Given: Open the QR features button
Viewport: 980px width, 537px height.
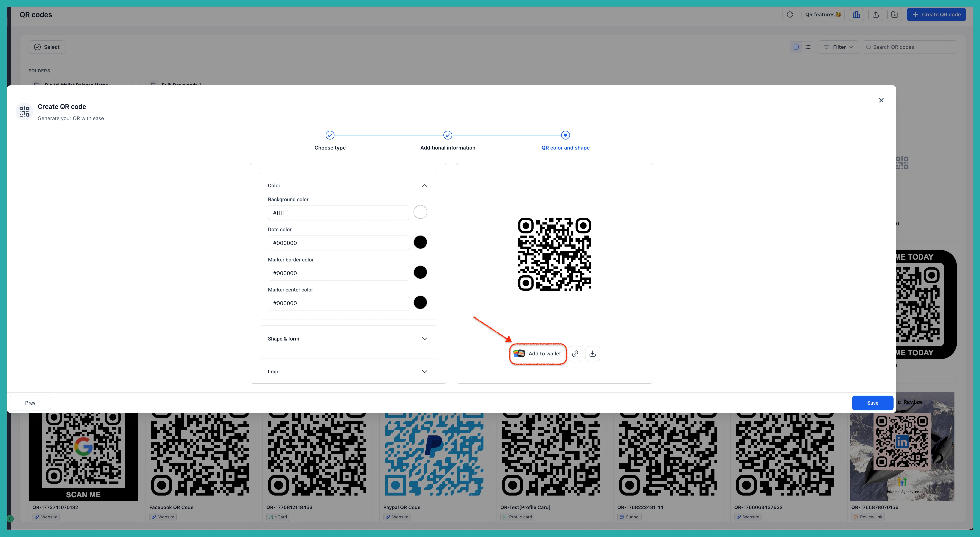Looking at the screenshot, I should [823, 15].
